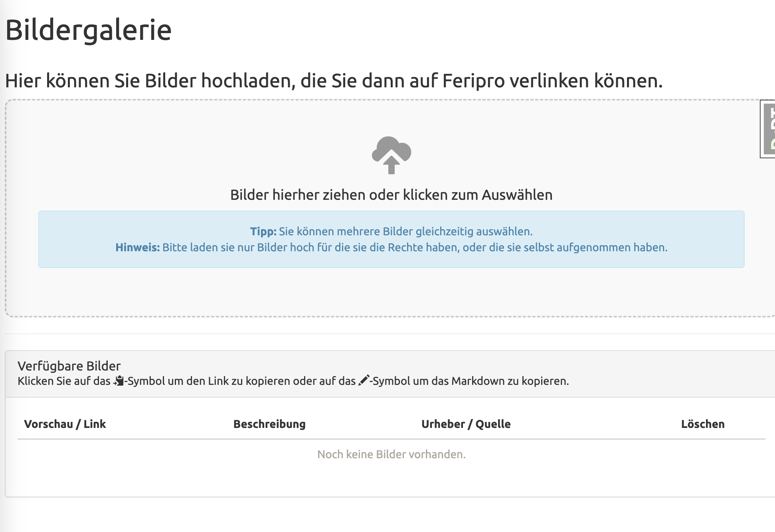Viewport: 775px width, 532px height.
Task: Click the 'Beschreibung' column header
Action: [269, 424]
